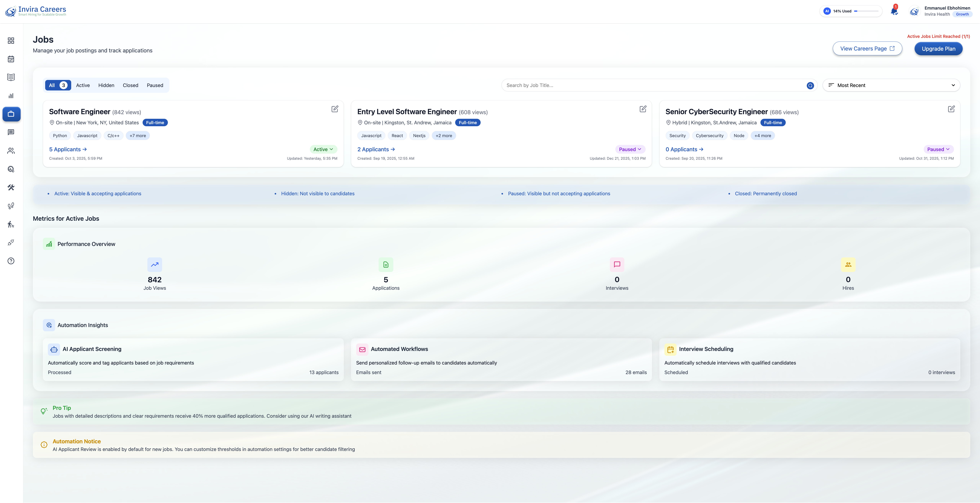
Task: Click the Help question-mark icon in sidebar
Action: point(11,261)
